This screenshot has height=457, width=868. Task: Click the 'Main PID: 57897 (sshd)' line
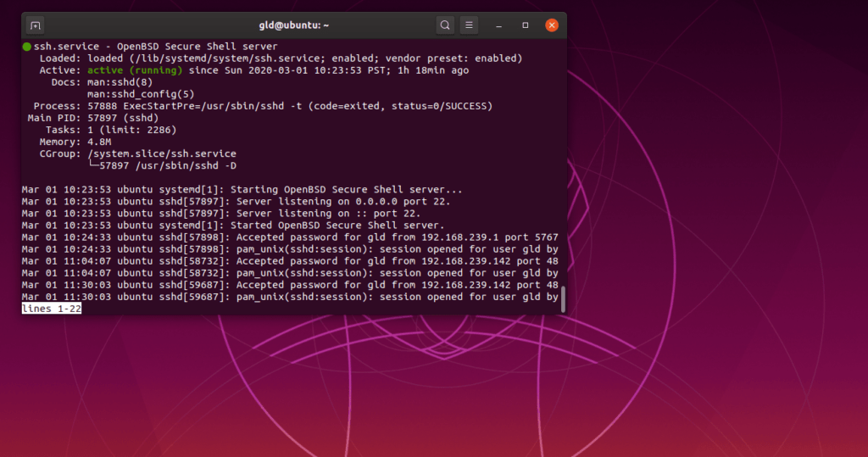[93, 118]
